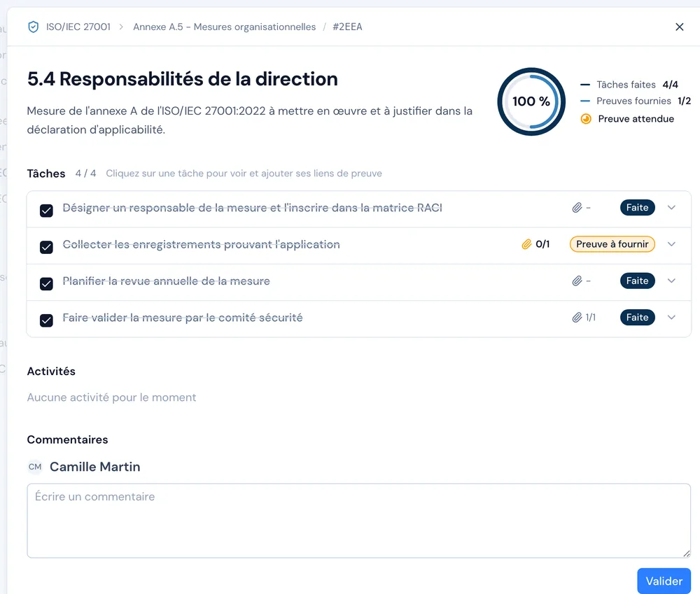Screen dimensions: 700x594
Task: Click the comment box resize handle
Action: point(686,553)
